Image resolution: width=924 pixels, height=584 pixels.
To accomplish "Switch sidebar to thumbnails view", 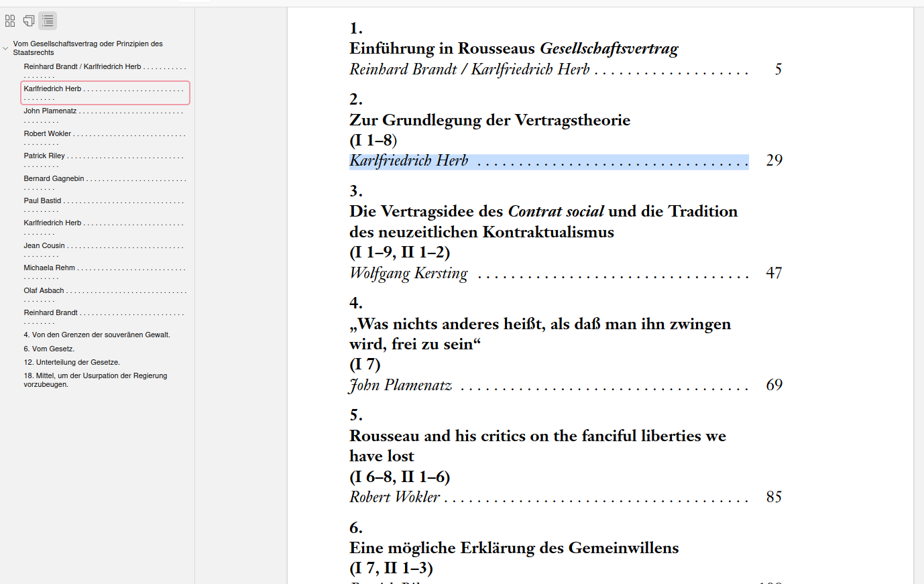I will (10, 21).
